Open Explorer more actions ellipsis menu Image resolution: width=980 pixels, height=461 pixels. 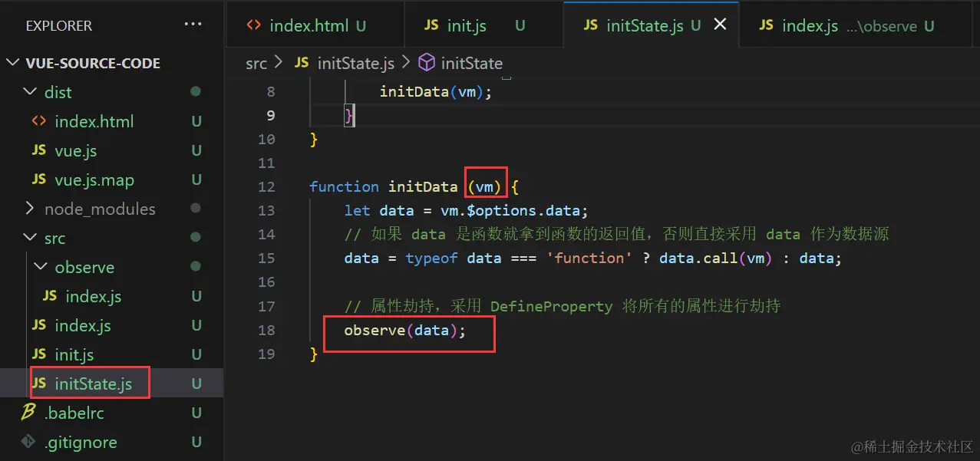tap(193, 25)
